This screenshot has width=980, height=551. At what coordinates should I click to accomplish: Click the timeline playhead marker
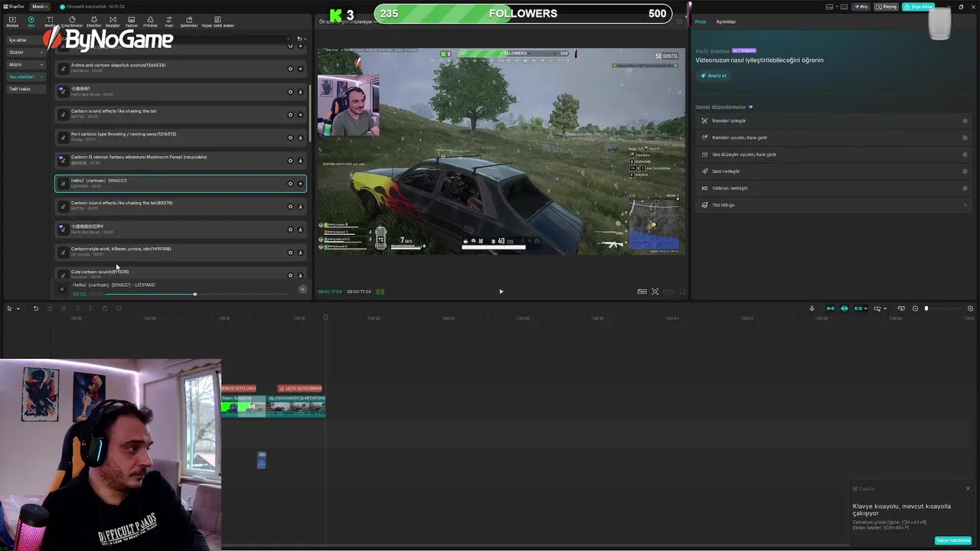point(325,317)
